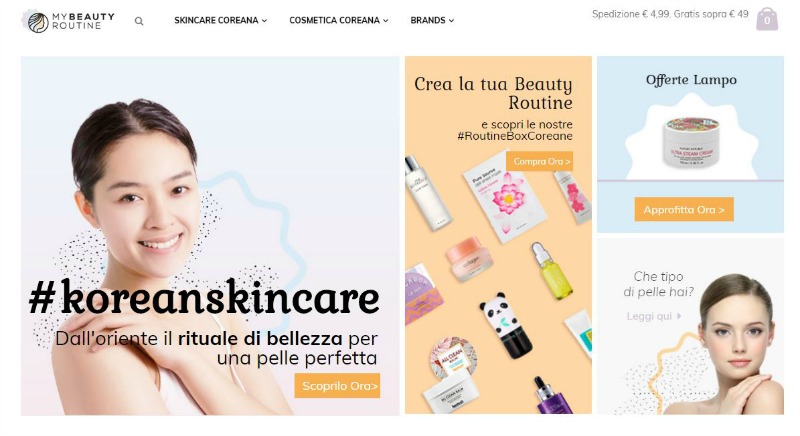Image resolution: width=800 pixels, height=436 pixels.
Task: Expand the Cosmetica Coreana chevron
Action: pos(386,21)
